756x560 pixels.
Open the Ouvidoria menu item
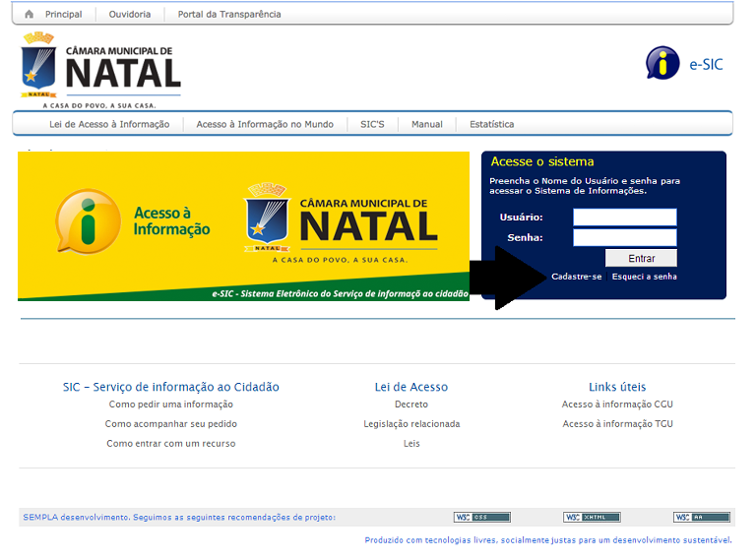[130, 15]
